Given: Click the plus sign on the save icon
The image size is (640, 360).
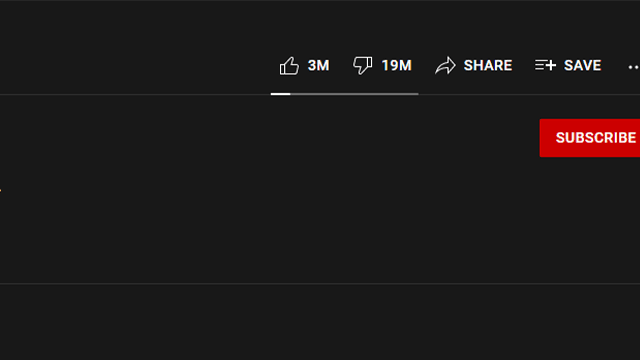Looking at the screenshot, I should [x=551, y=65].
